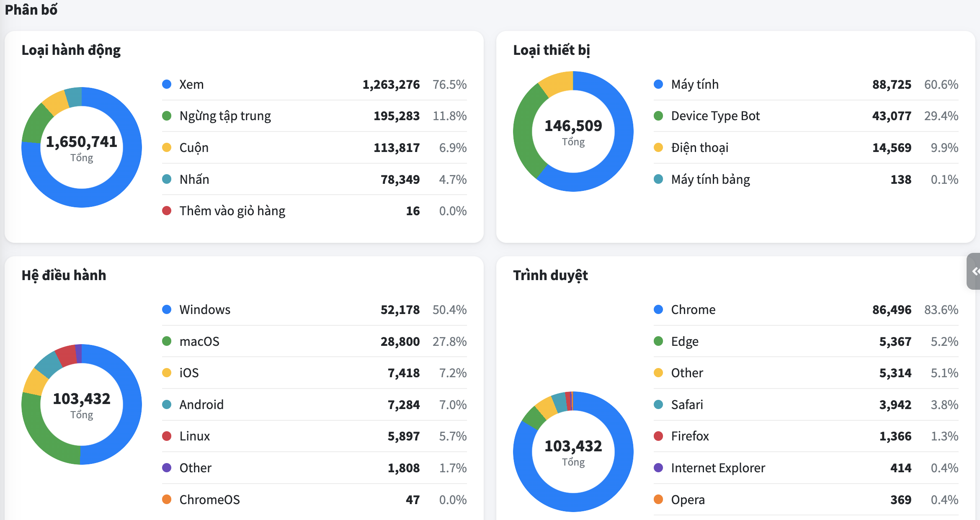The image size is (980, 520).
Task: Click the blue Xem legend dot
Action: [x=167, y=84]
